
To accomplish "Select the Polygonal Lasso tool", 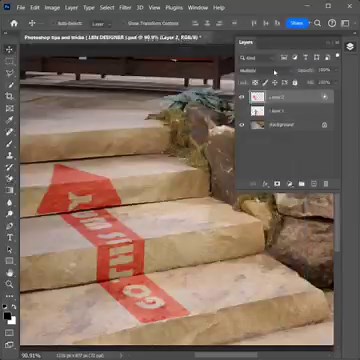I will tap(9, 73).
